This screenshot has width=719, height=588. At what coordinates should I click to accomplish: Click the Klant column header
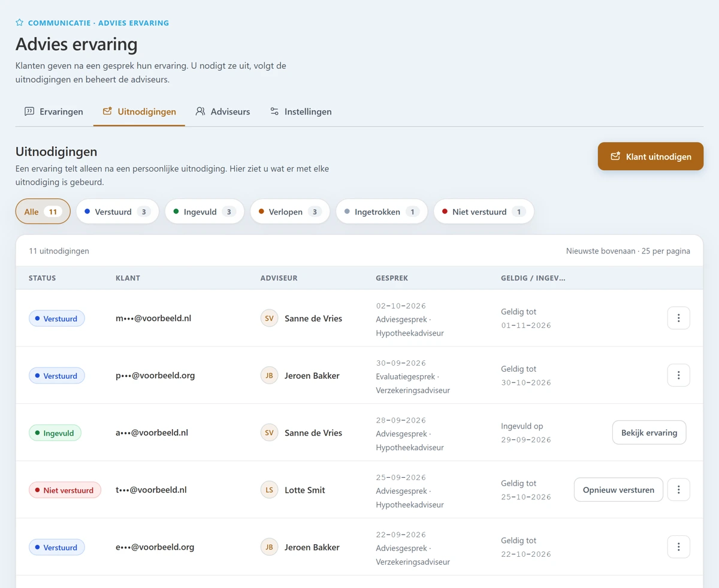click(x=128, y=278)
